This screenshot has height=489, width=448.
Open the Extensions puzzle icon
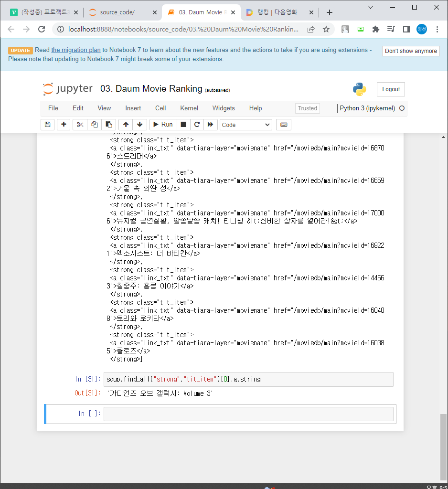pyautogui.click(x=376, y=29)
